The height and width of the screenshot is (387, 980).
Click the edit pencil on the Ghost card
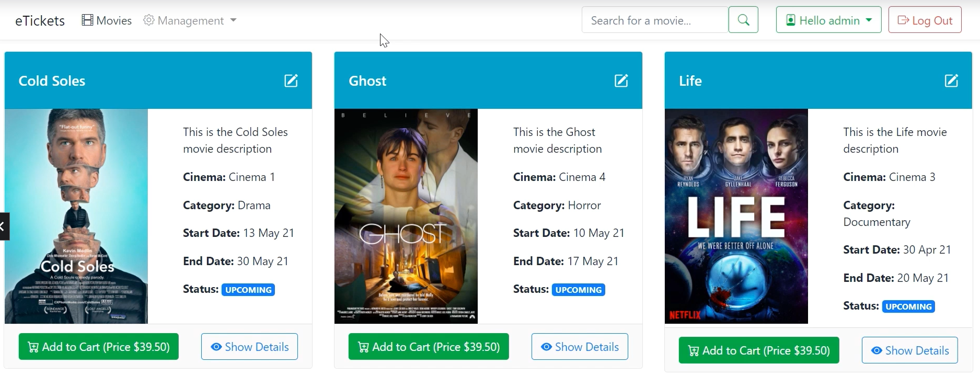(x=621, y=81)
